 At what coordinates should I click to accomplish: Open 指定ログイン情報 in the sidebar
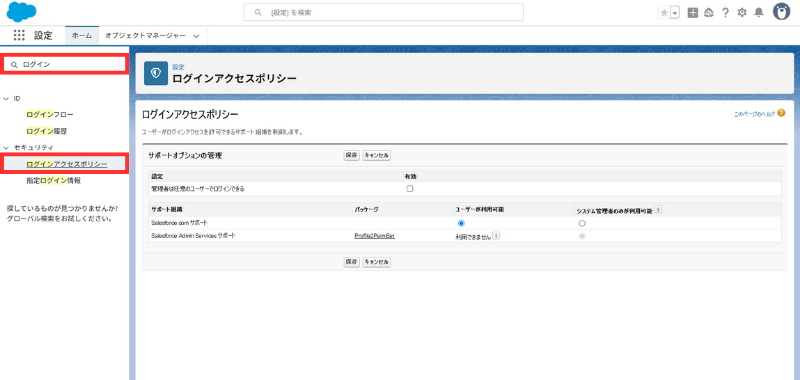coord(54,180)
